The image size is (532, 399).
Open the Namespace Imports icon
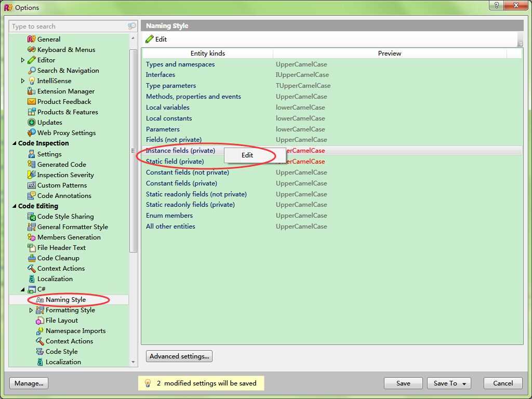(x=40, y=331)
